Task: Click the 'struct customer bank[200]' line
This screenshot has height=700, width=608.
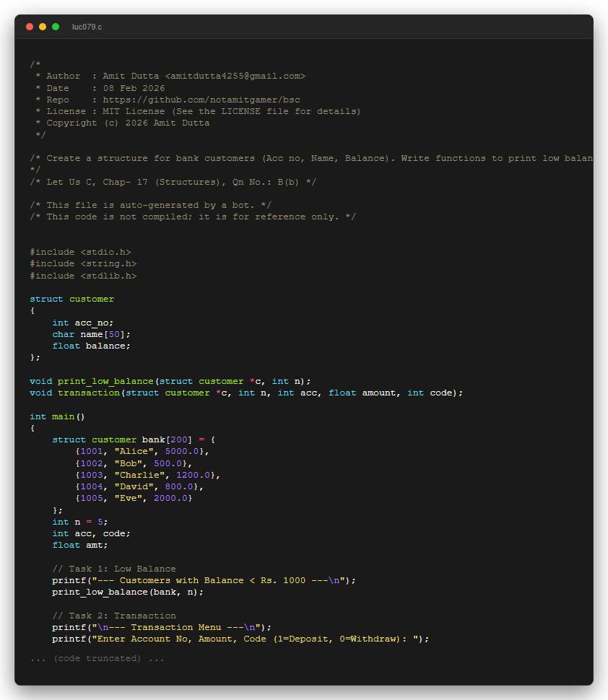Action: pyautogui.click(x=134, y=439)
